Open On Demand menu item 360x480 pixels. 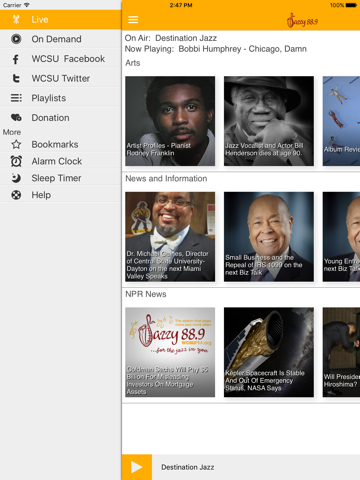click(61, 39)
